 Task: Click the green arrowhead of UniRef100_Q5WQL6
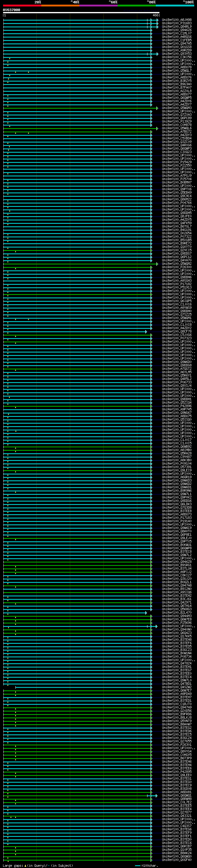pyautogui.click(x=157, y=128)
